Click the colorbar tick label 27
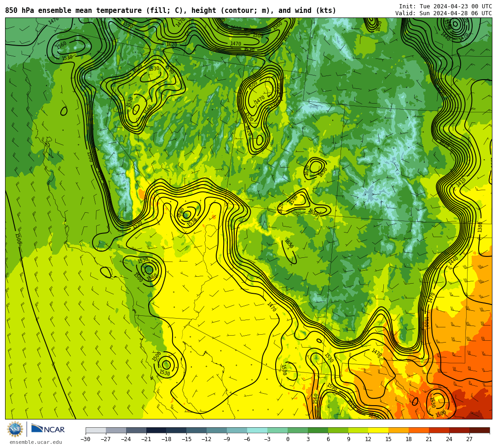The image size is (497, 448). coord(469,439)
